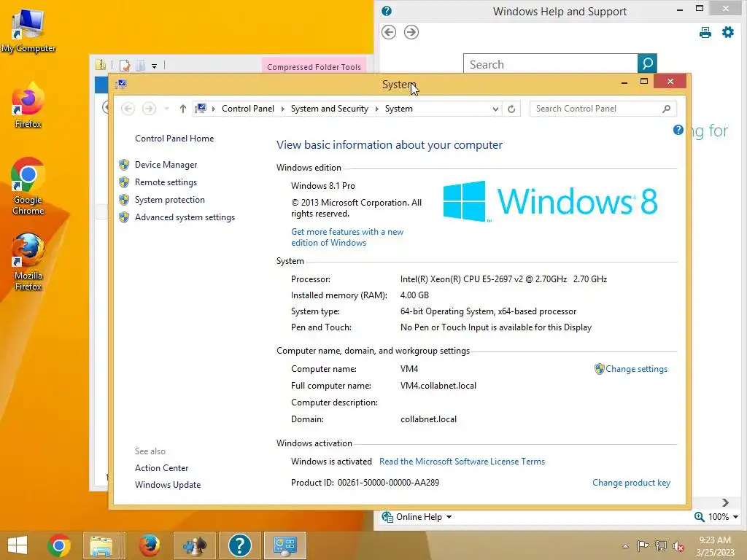Open Help and Support settings gear
The width and height of the screenshot is (747, 560).
[728, 32]
